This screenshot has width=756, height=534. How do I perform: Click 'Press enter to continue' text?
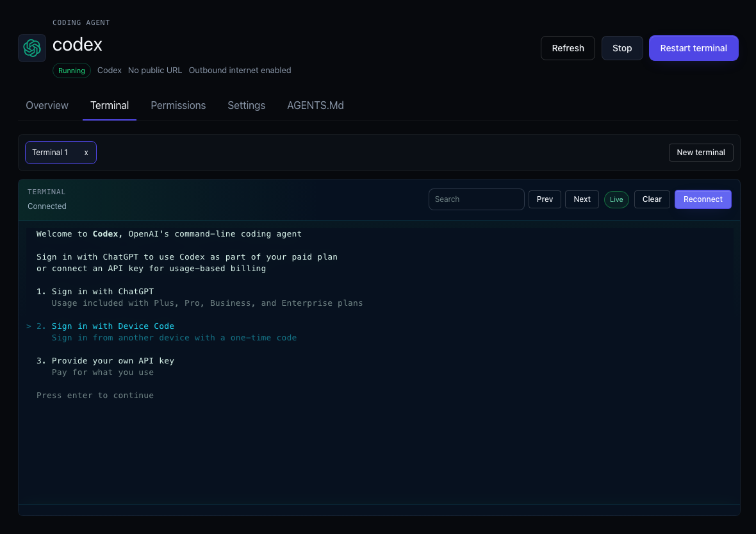[x=95, y=396]
